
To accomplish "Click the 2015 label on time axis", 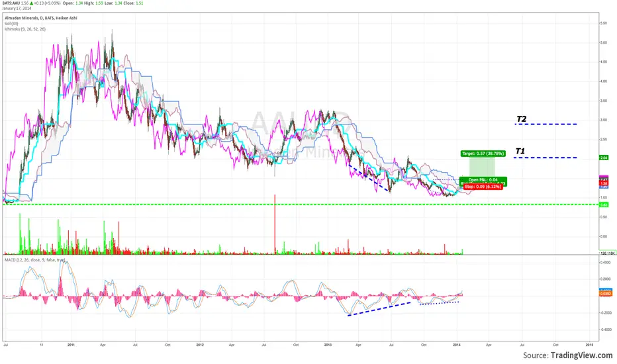I will pos(589,345).
